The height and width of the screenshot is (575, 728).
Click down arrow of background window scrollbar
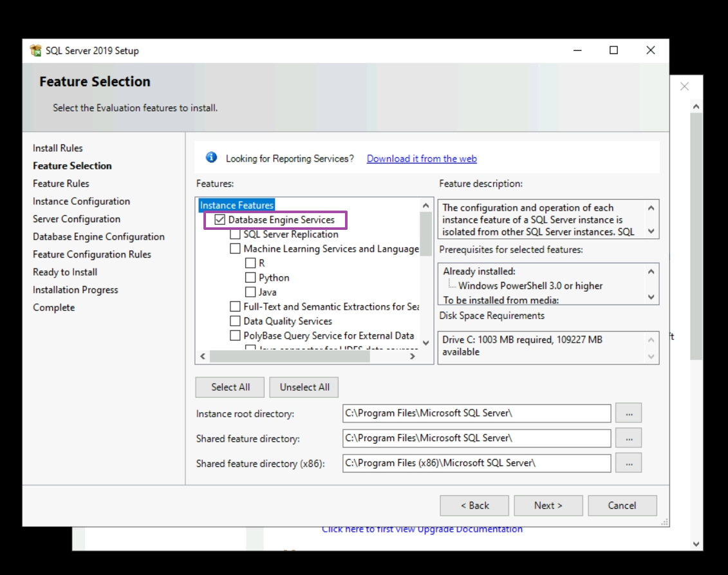pyautogui.click(x=696, y=544)
